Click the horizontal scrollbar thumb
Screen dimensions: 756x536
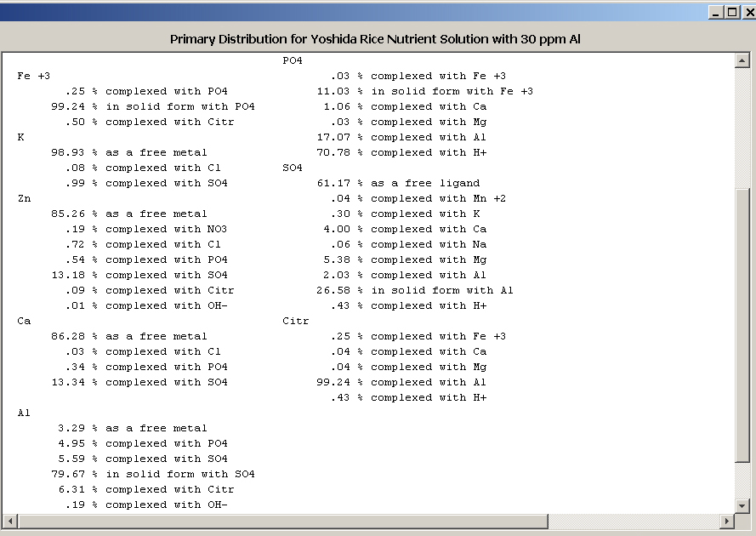coord(282,521)
